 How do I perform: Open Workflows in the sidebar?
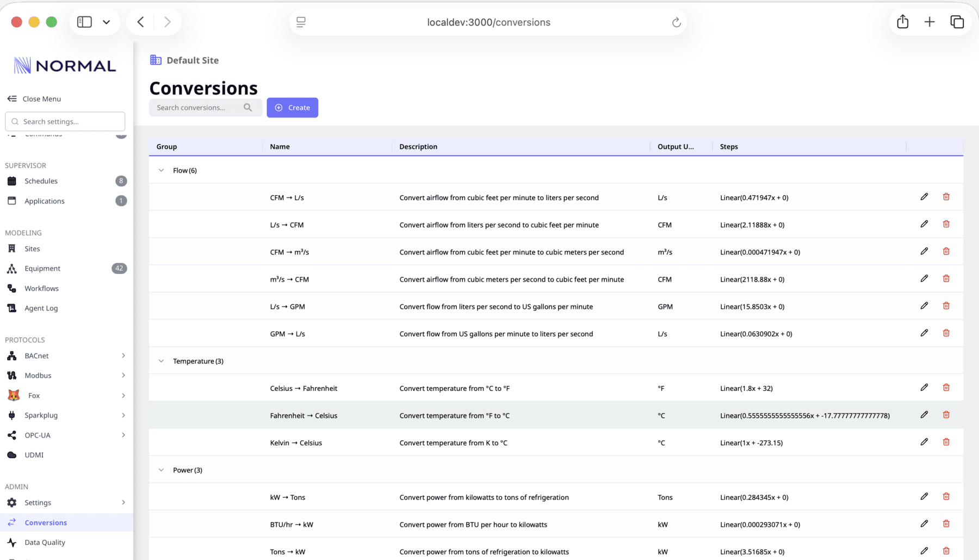tap(66, 288)
